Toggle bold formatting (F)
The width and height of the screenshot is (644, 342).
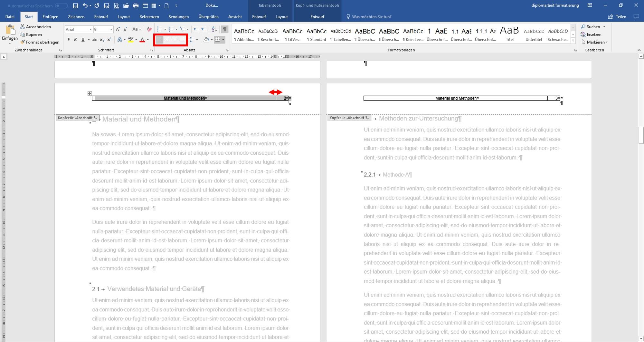tap(68, 40)
